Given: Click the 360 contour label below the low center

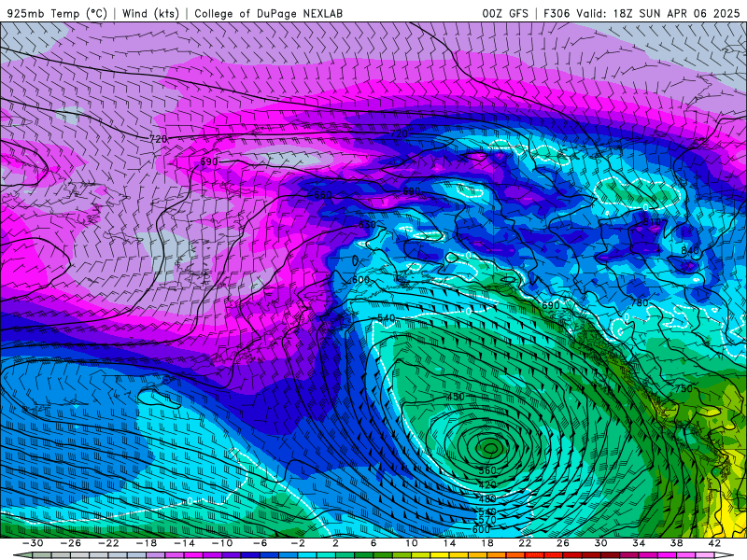Looking at the screenshot, I should (486, 470).
